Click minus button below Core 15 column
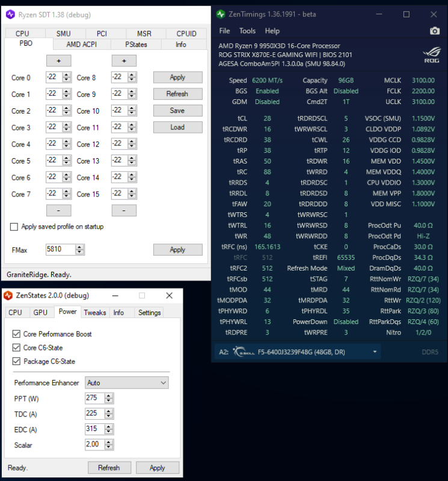The width and height of the screenshot is (448, 481). tap(124, 211)
